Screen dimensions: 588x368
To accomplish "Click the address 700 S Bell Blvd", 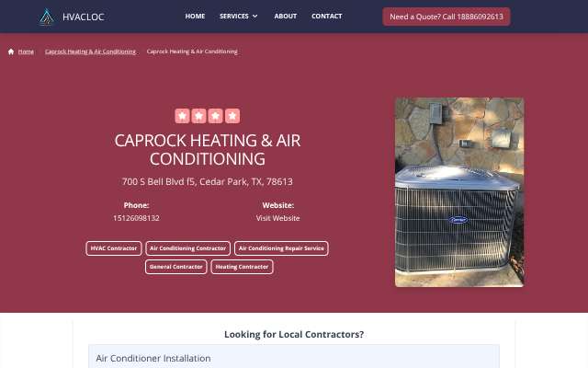I will point(207,182).
